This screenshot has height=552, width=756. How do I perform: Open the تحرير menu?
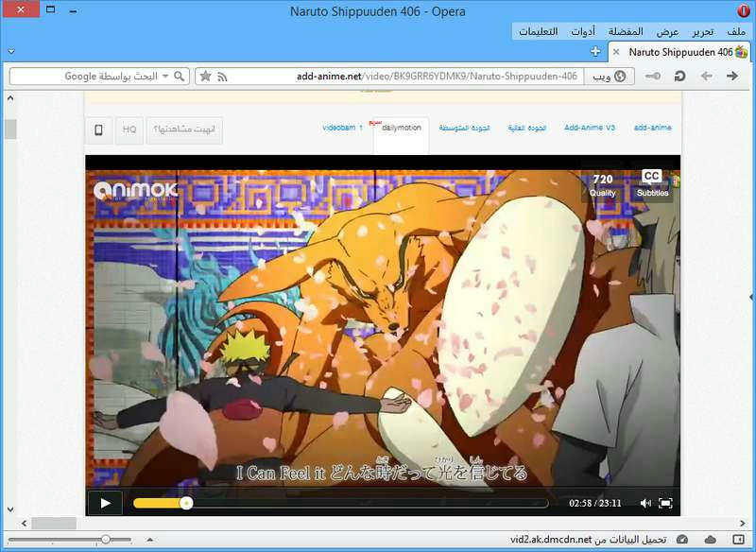(x=703, y=32)
